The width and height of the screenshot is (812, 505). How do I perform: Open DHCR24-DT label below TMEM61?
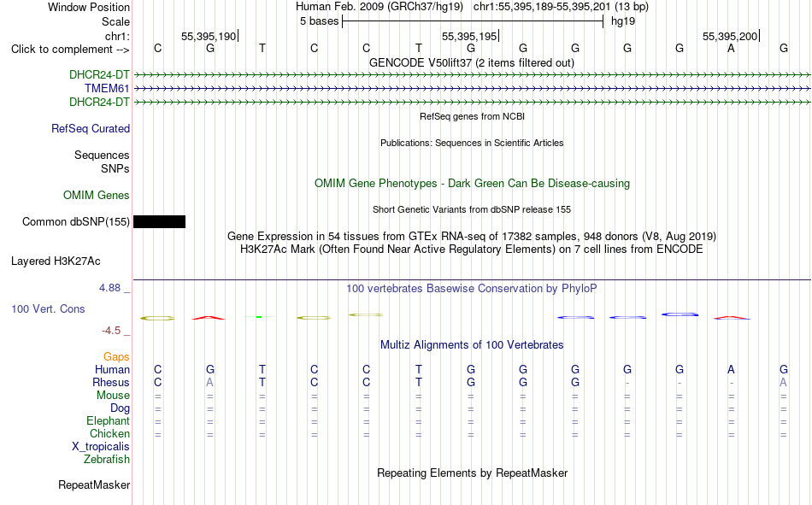tap(99, 102)
